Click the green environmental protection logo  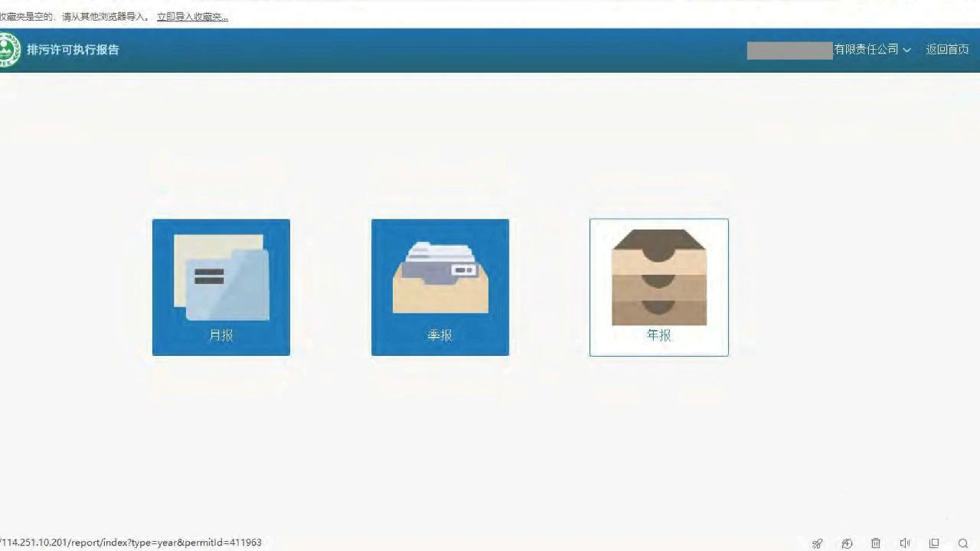coord(8,50)
